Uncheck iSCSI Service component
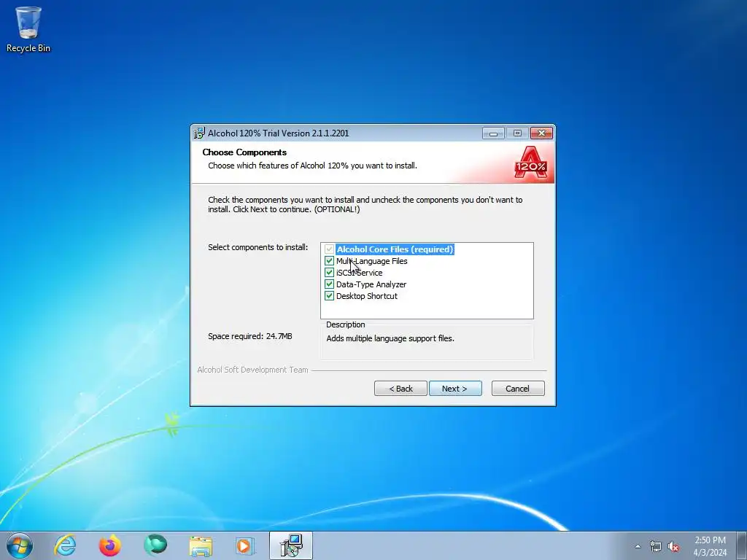Image resolution: width=747 pixels, height=560 pixels. click(329, 273)
